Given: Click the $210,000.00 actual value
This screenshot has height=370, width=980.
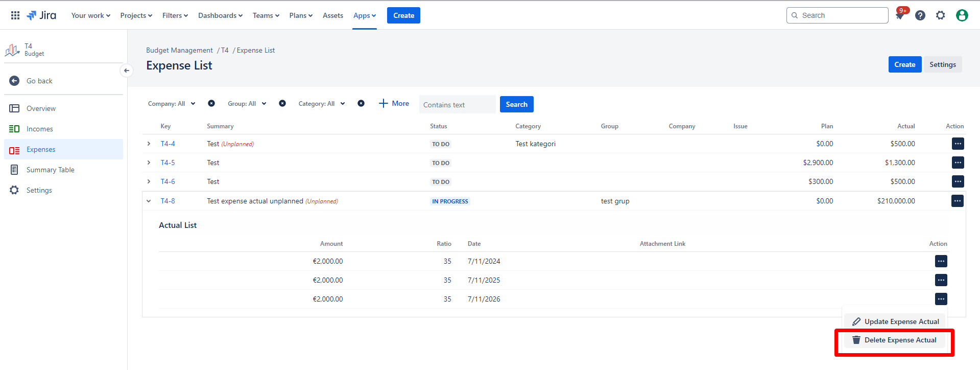Looking at the screenshot, I should point(896,201).
